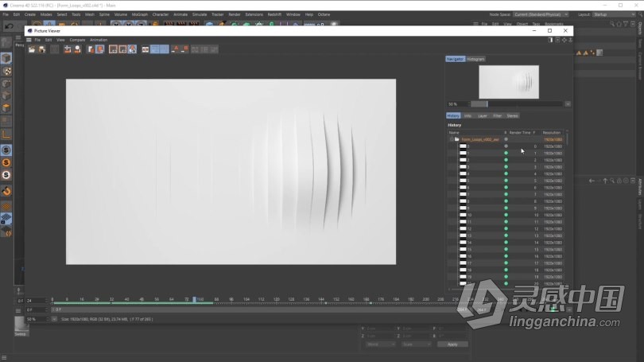Click the 24 FPS field left of timeline
This screenshot has width=644, height=362.
(x=35, y=301)
